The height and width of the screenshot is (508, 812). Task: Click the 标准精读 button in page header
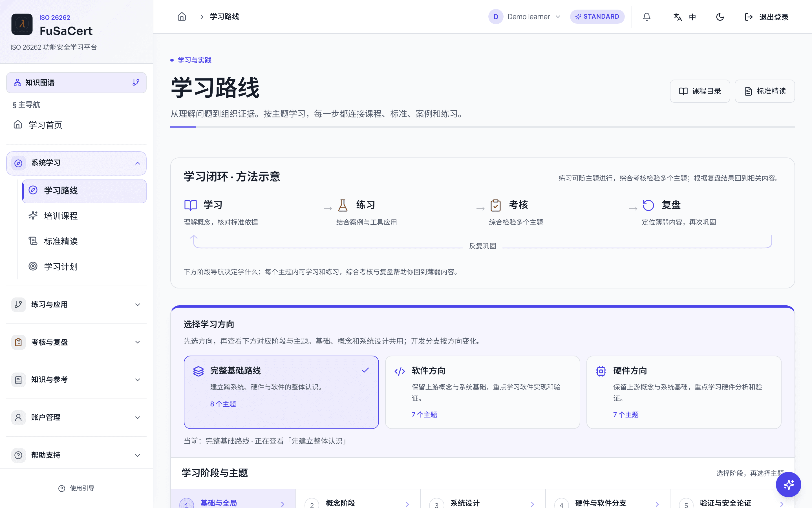[x=764, y=91]
